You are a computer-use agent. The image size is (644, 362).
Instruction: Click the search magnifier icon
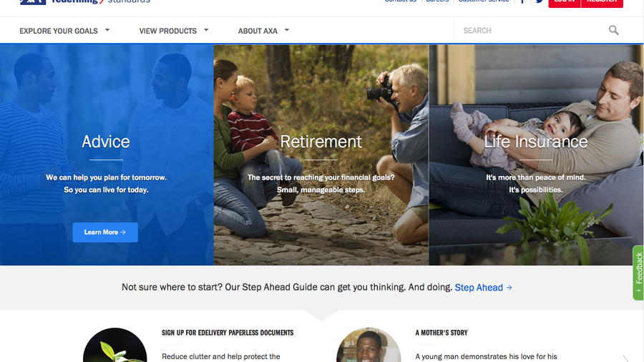click(613, 30)
